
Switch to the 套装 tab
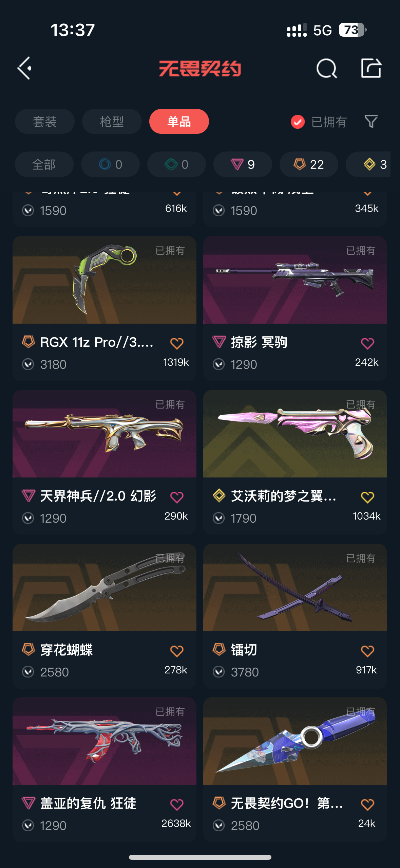45,122
